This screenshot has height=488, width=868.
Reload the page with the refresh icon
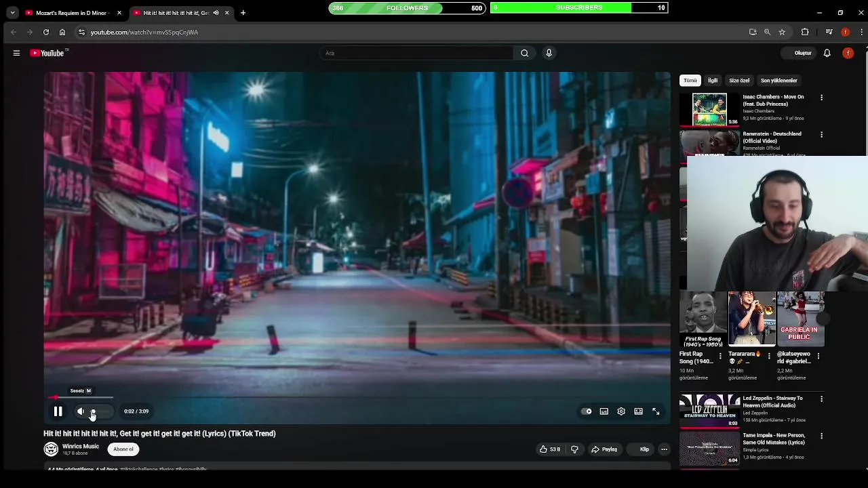click(46, 32)
